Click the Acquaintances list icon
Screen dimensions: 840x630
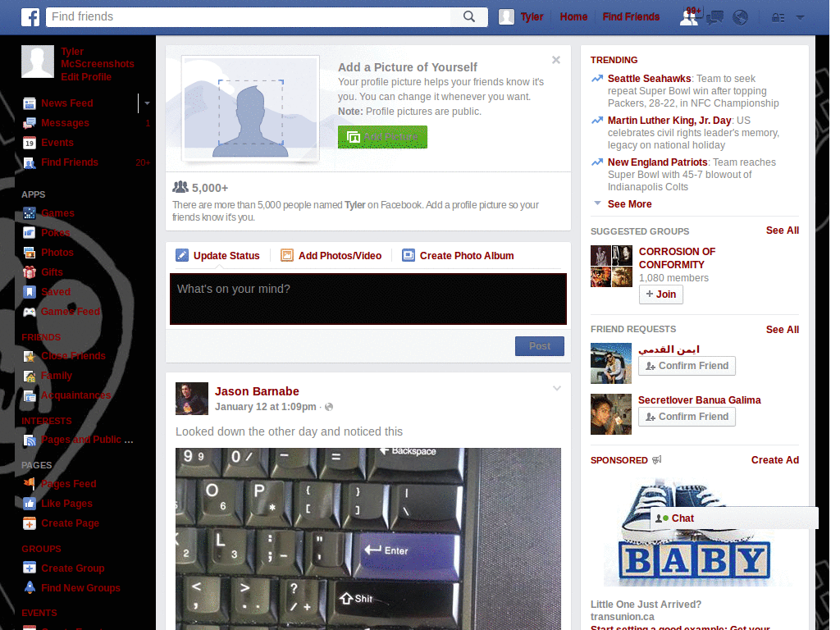[x=30, y=396]
